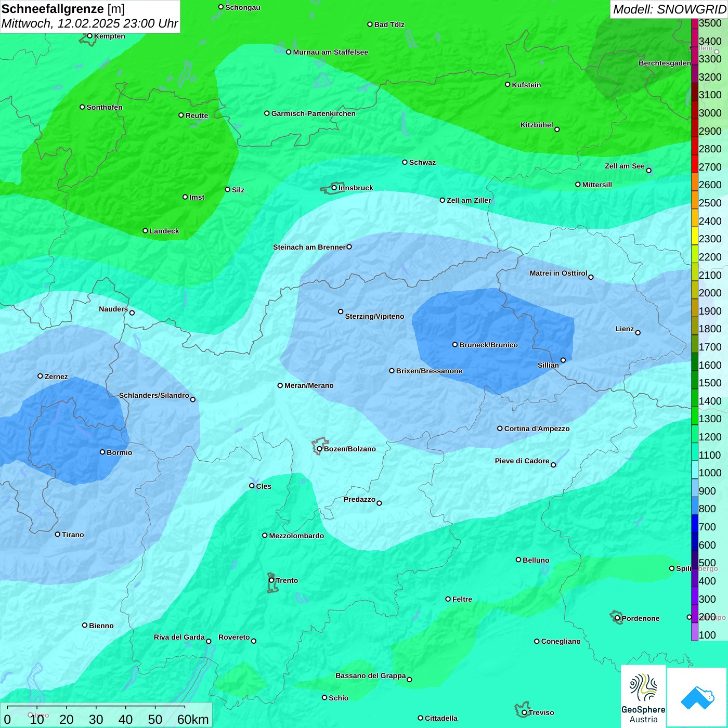Click the Sterzing/Vipiteno label
The width and height of the screenshot is (728, 728).
tap(374, 316)
